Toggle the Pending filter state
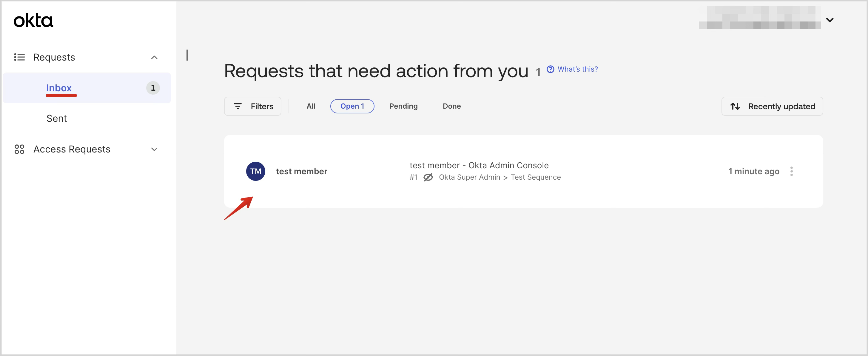The width and height of the screenshot is (868, 356). (x=403, y=106)
